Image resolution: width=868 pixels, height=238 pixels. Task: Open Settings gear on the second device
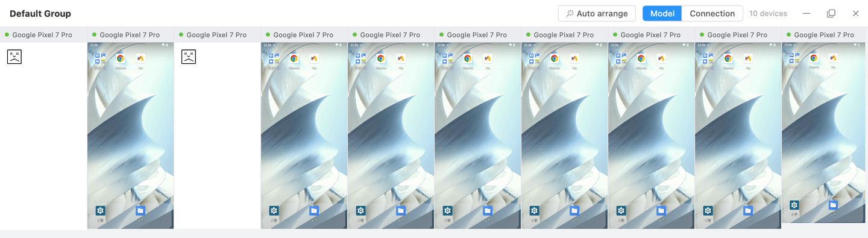click(100, 210)
